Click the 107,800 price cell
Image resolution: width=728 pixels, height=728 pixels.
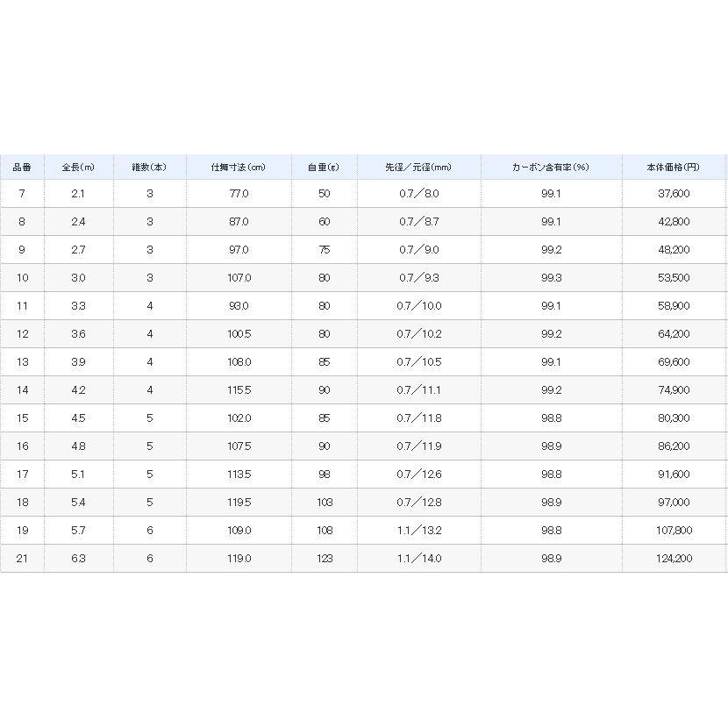click(674, 531)
